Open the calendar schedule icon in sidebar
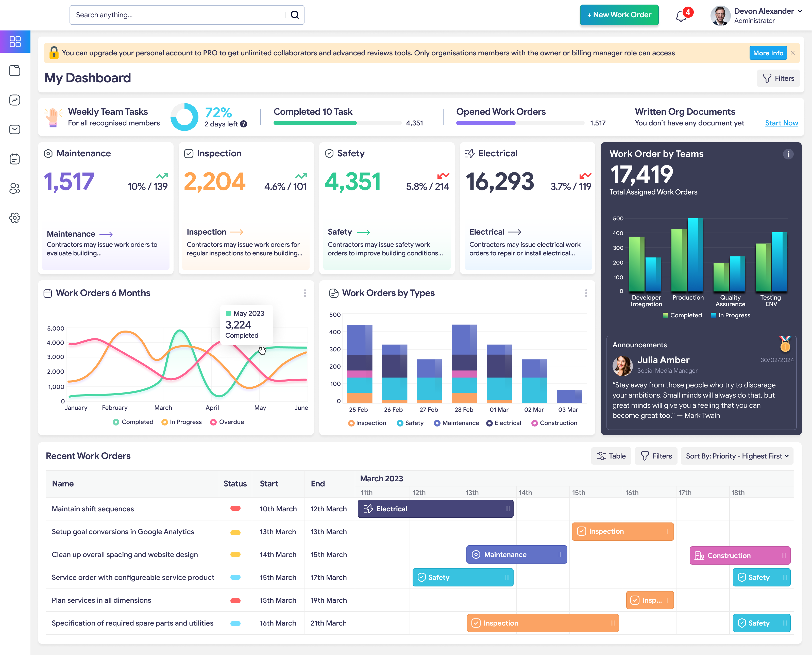 (15, 159)
